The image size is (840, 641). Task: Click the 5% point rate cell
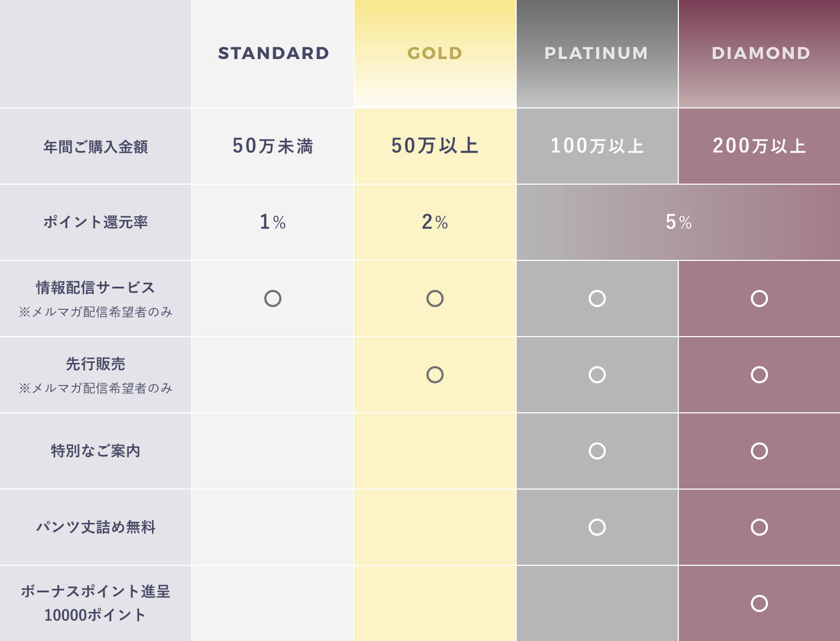(x=678, y=222)
